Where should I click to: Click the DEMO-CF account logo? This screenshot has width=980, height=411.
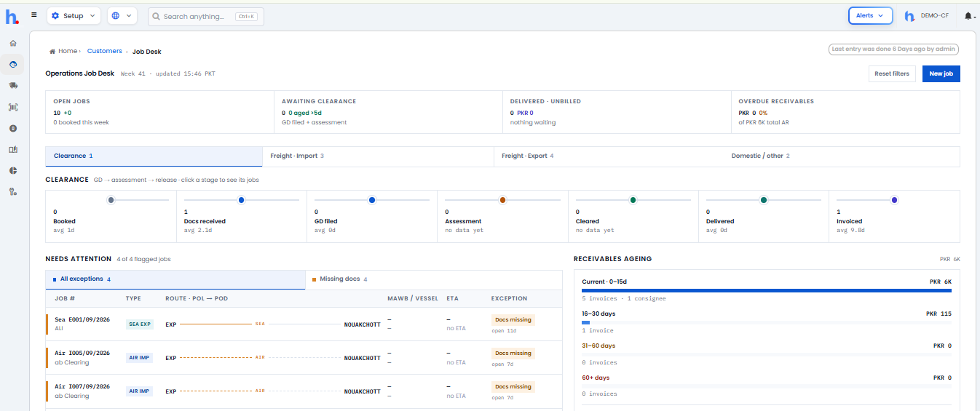click(x=909, y=16)
